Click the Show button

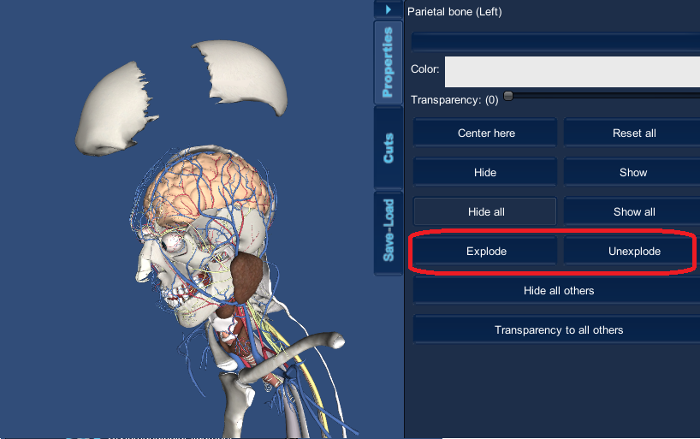[633, 172]
